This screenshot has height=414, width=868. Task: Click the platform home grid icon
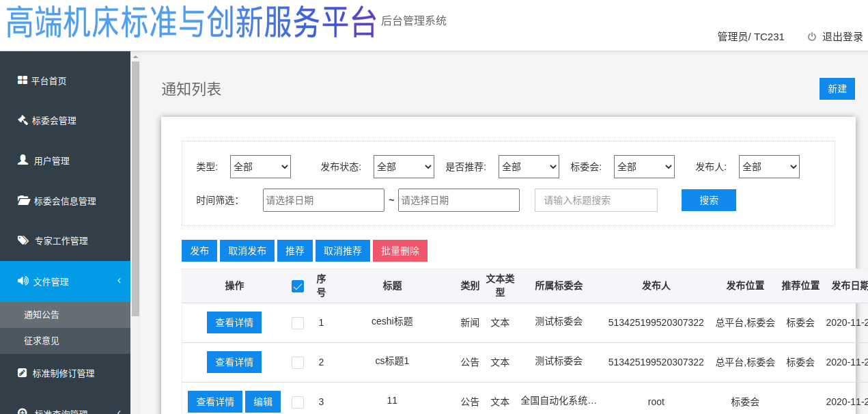pyautogui.click(x=23, y=81)
